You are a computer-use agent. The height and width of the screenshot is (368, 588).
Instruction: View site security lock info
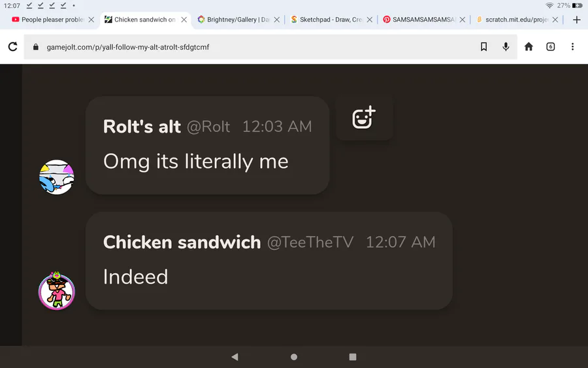36,47
